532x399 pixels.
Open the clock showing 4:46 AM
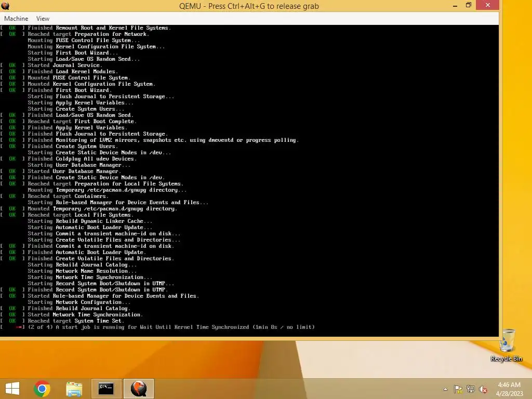tap(509, 389)
